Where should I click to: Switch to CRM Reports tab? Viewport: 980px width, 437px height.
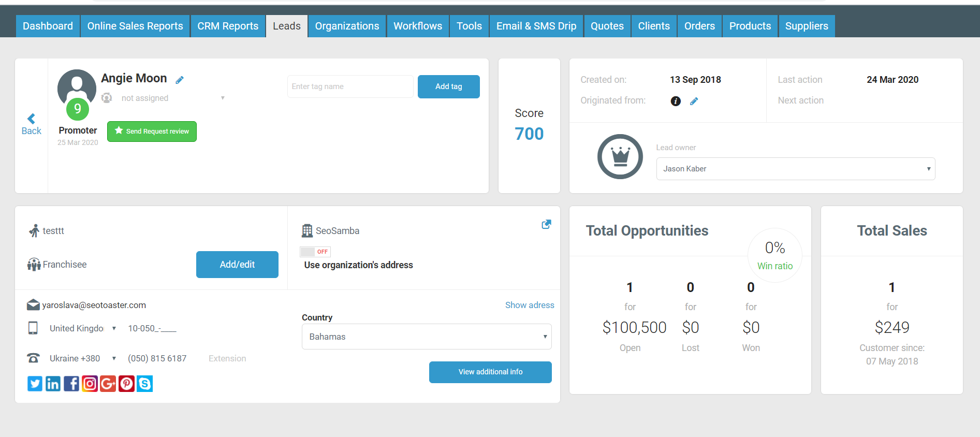(228, 26)
